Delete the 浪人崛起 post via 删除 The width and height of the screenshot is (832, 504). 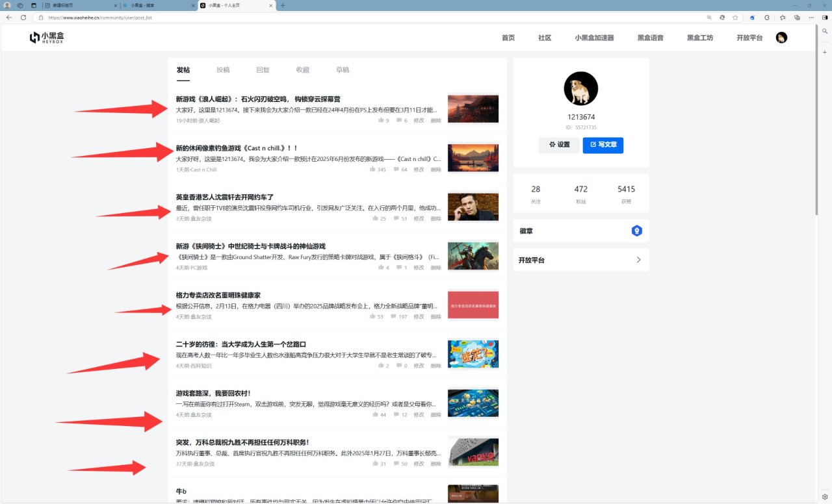pos(436,121)
